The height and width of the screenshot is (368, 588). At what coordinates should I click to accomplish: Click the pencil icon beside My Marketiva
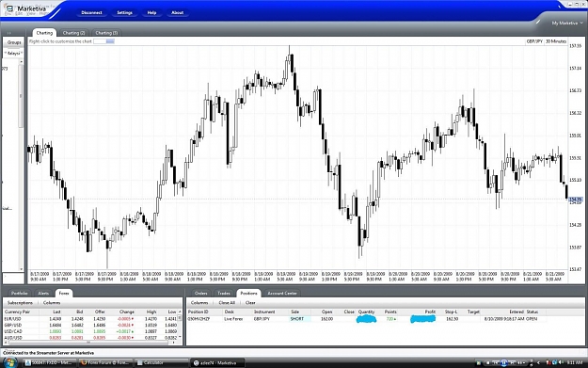tap(538, 23)
